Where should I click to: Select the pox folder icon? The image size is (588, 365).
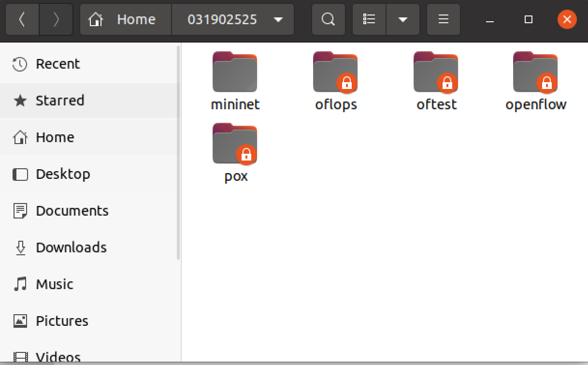[x=235, y=144]
